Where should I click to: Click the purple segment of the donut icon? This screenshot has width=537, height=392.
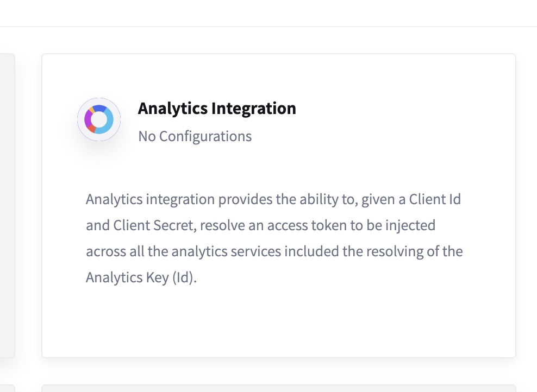89,118
